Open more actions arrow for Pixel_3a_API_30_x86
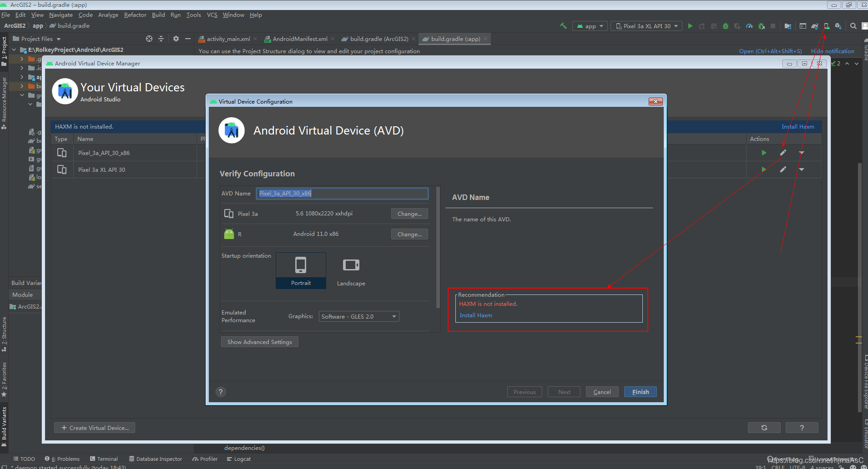 802,153
